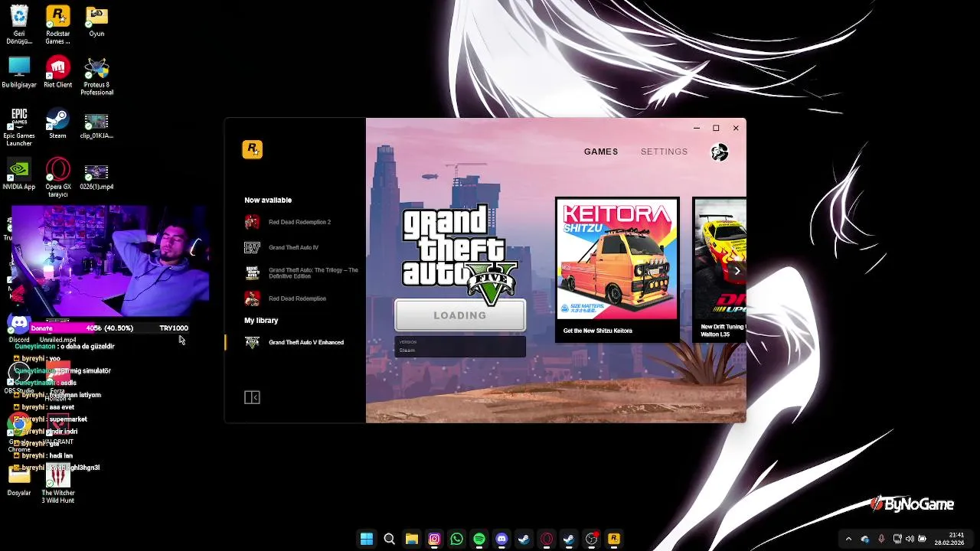Click the LOADING button for GTA V
Screen dimensions: 980x551
tap(460, 315)
